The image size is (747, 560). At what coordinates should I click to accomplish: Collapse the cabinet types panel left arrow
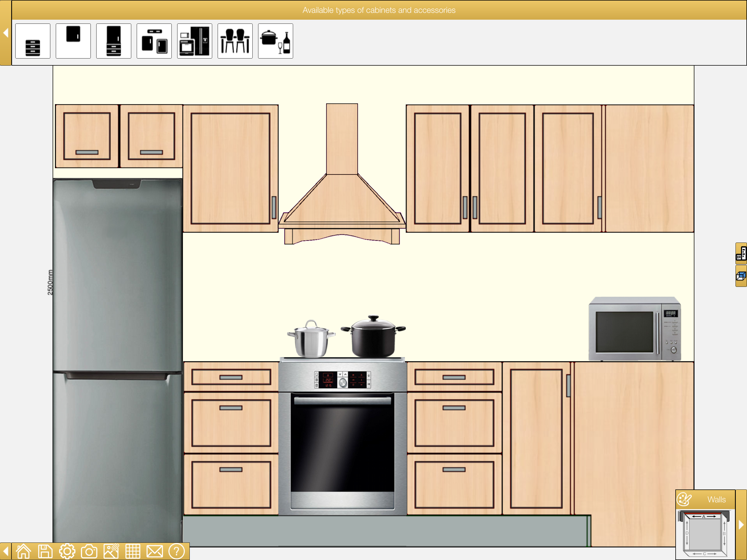coord(5,33)
